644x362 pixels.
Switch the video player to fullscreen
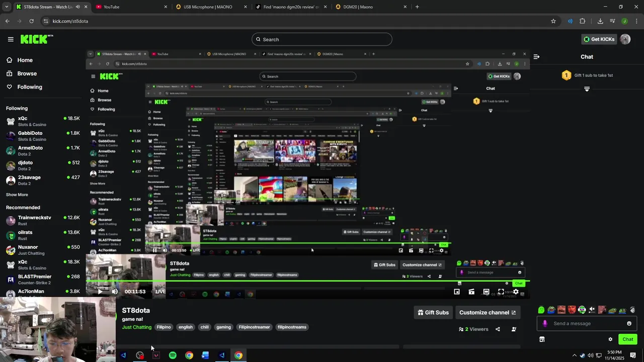point(501,292)
